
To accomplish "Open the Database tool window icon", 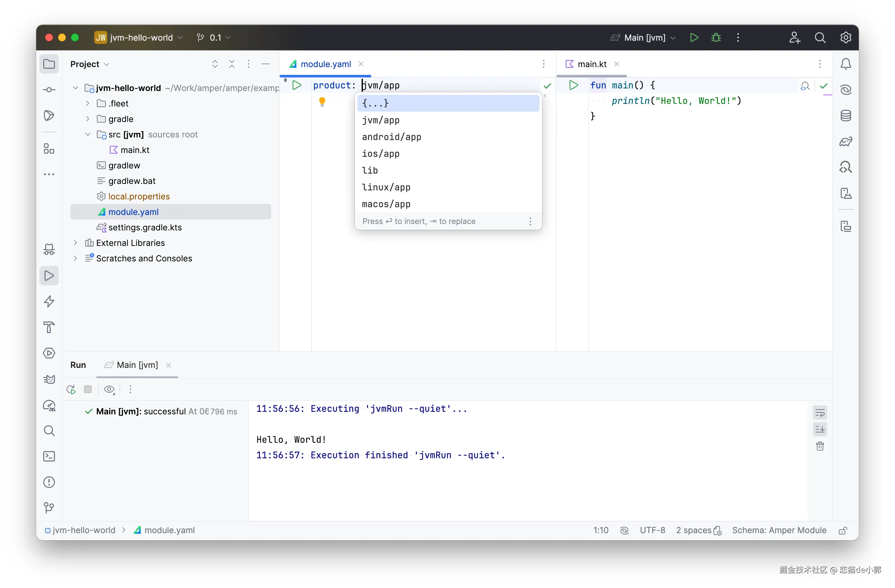I will click(x=846, y=116).
